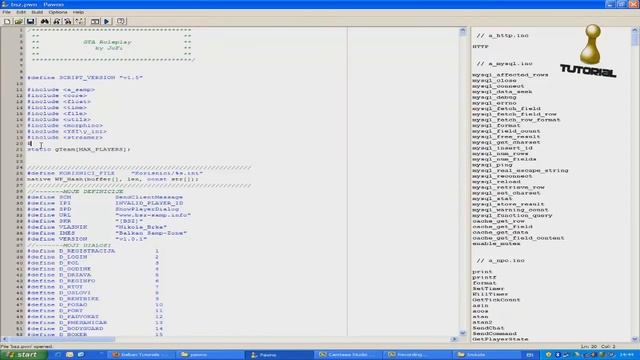Compile the script using toolbar icon
Image resolution: width=640 pixels, height=360 pixels.
95,21
